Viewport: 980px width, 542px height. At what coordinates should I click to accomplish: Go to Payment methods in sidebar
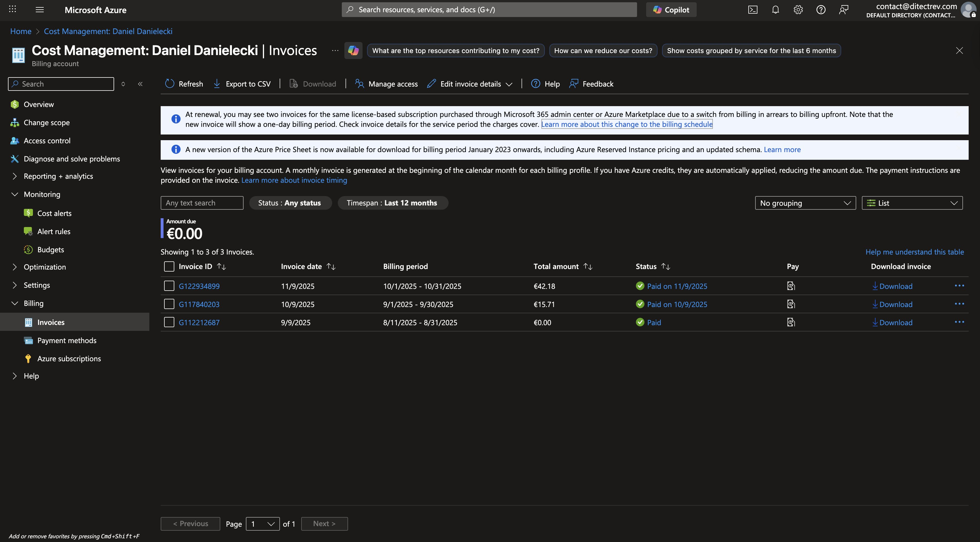tap(67, 341)
